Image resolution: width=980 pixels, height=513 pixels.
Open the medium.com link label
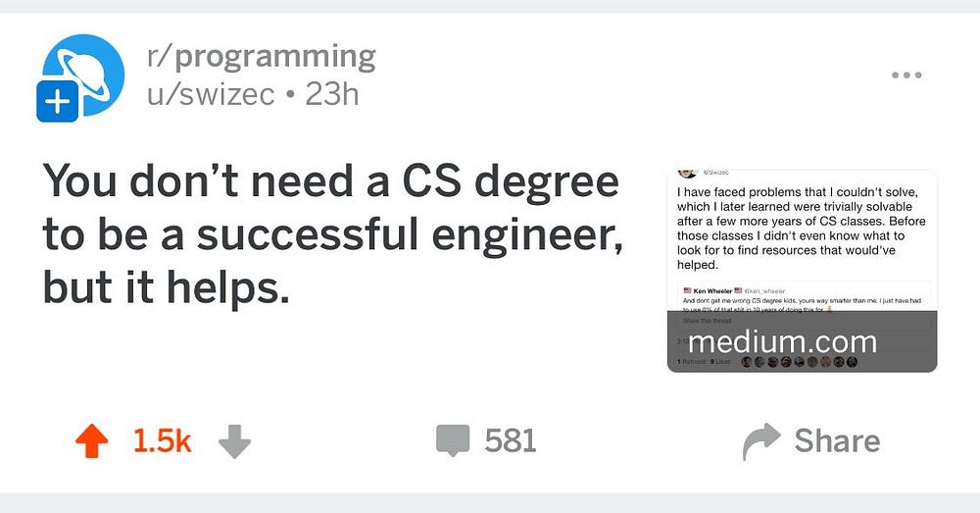click(782, 342)
